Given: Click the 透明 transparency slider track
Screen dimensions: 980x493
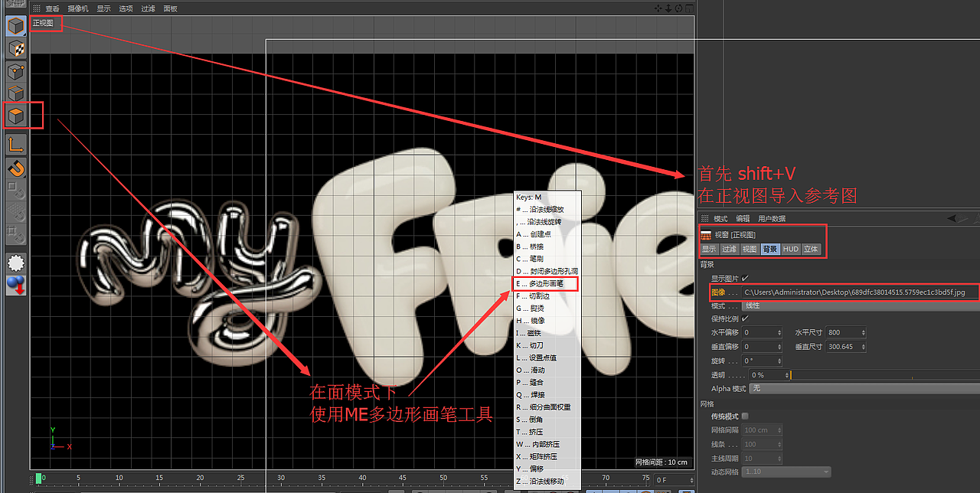Looking at the screenshot, I should point(885,375).
